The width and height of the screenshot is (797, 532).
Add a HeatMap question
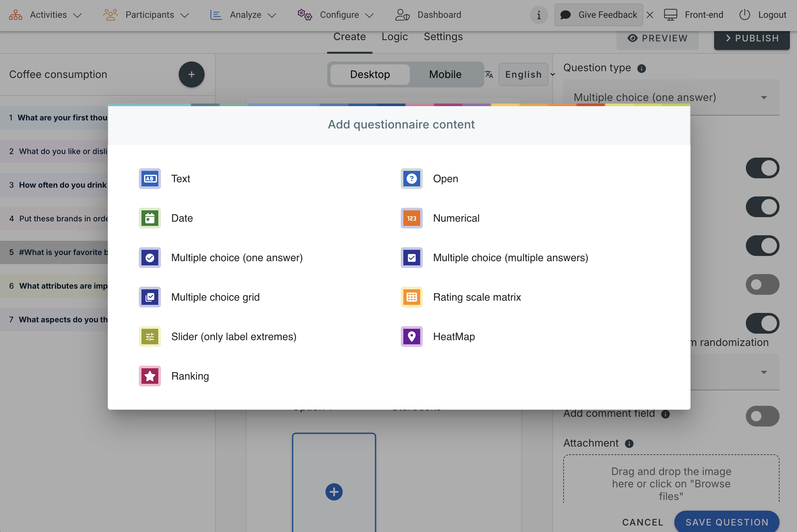pyautogui.click(x=454, y=337)
